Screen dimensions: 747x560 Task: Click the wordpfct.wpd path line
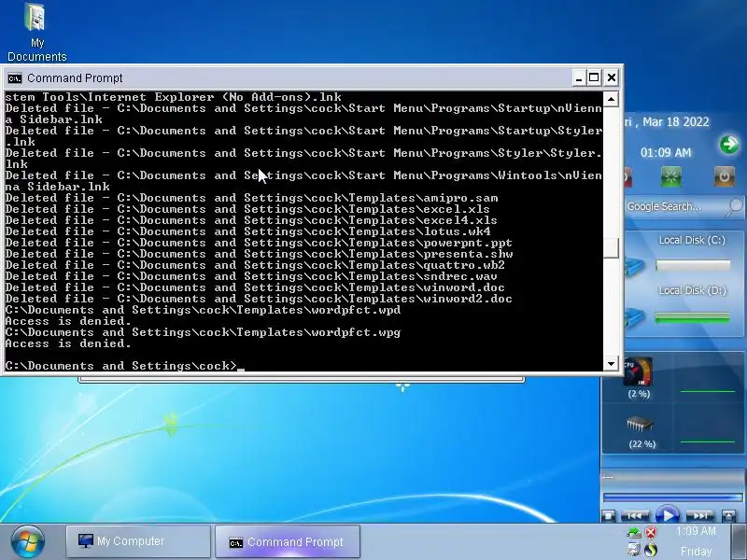(x=203, y=310)
